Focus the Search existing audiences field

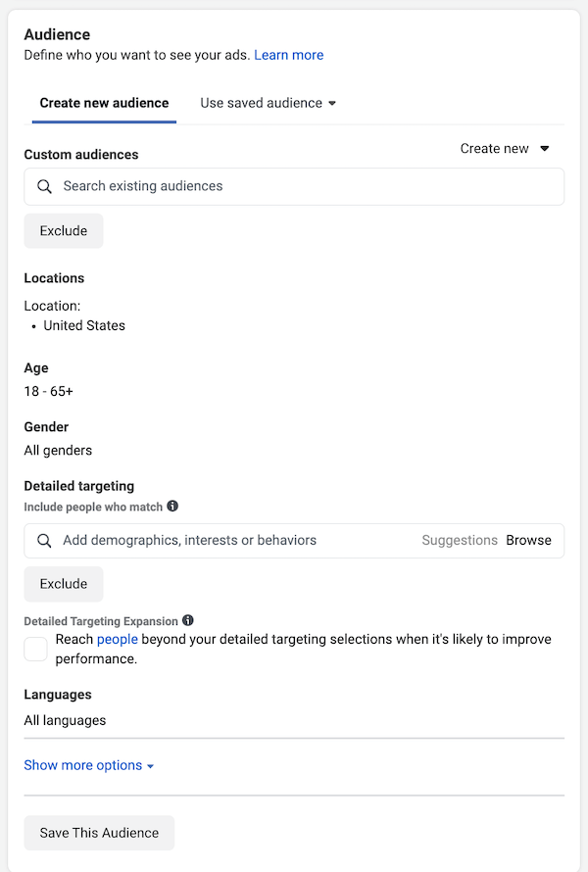[294, 186]
